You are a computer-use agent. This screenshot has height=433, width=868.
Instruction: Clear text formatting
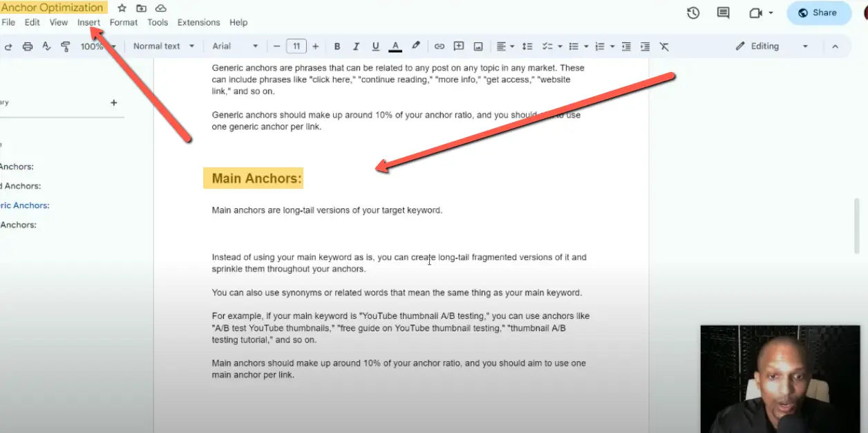pos(664,46)
